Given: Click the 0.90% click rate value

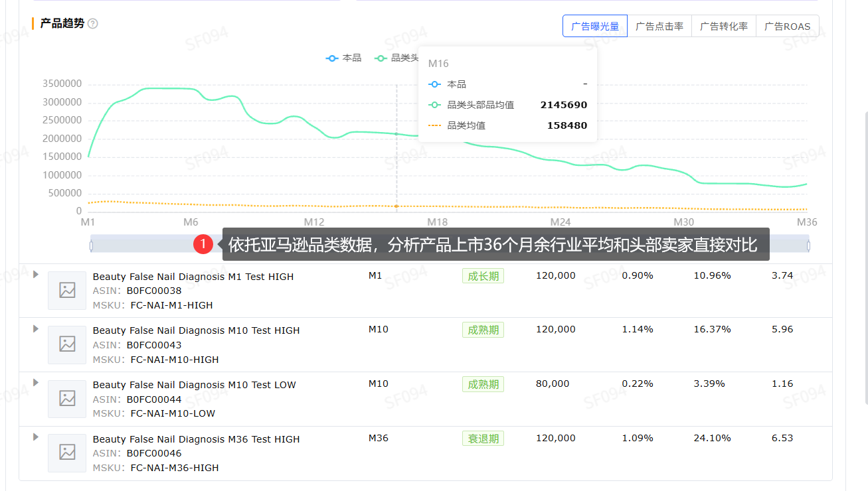Looking at the screenshot, I should [x=638, y=275].
